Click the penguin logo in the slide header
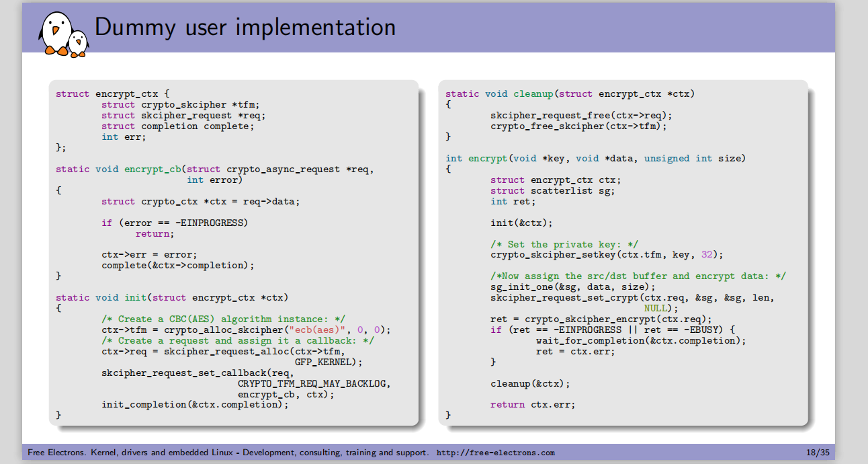Screen dimensions: 868x464 point(64,34)
